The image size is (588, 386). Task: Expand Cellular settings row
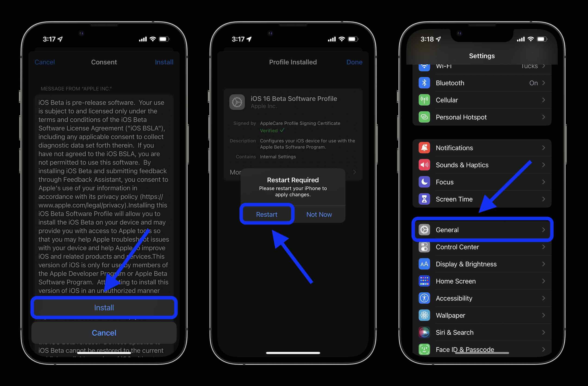(482, 100)
